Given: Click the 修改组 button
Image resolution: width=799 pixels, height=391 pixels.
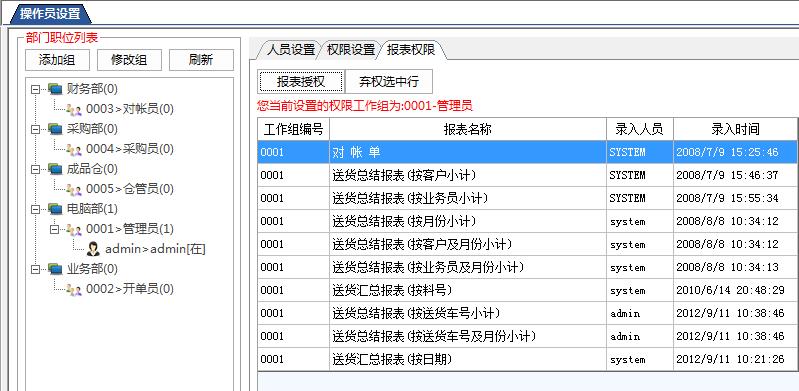Looking at the screenshot, I should (x=129, y=60).
